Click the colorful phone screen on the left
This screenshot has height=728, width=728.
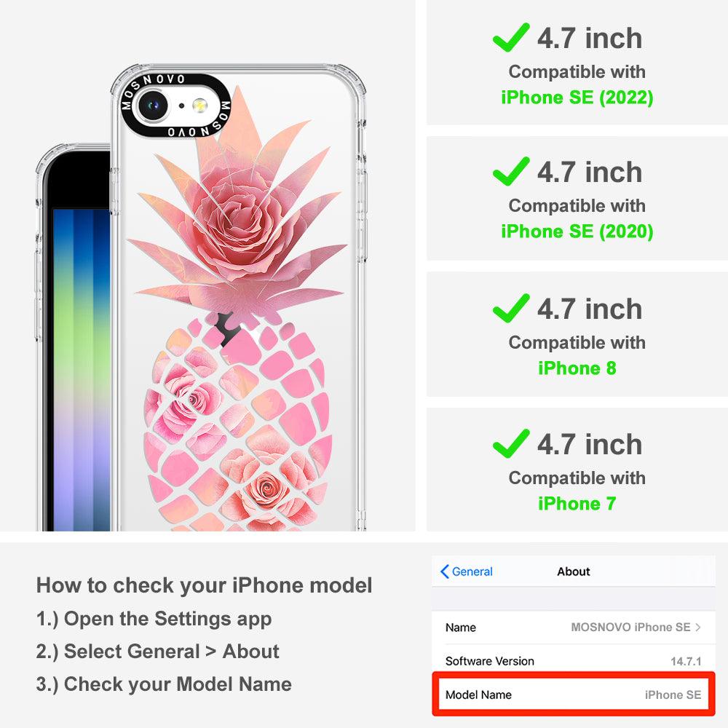point(82,369)
